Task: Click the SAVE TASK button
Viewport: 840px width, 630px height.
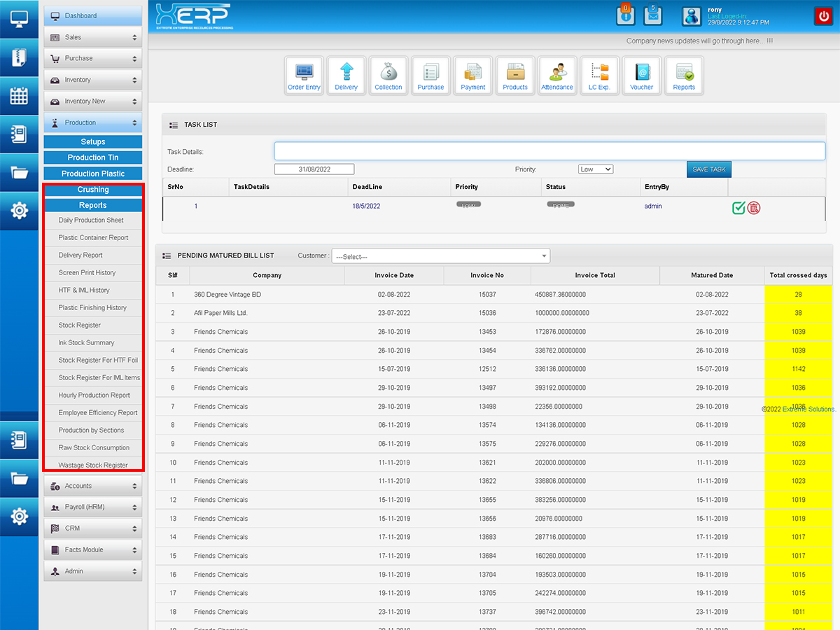Action: pyautogui.click(x=708, y=169)
